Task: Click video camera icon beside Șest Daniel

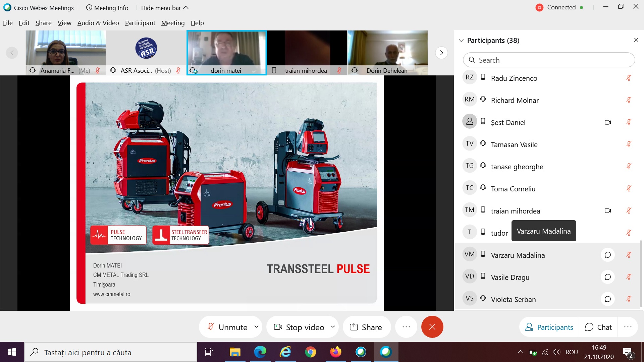Action: pos(607,122)
